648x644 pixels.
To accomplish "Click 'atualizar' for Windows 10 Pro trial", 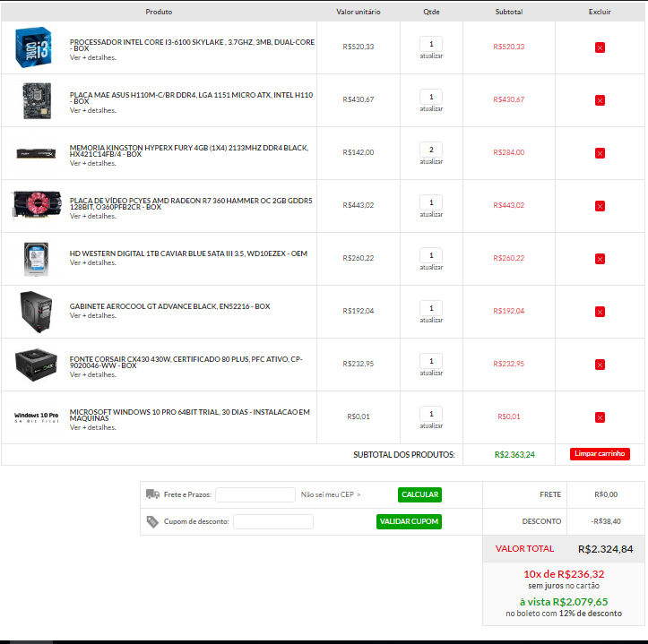I will point(431,425).
